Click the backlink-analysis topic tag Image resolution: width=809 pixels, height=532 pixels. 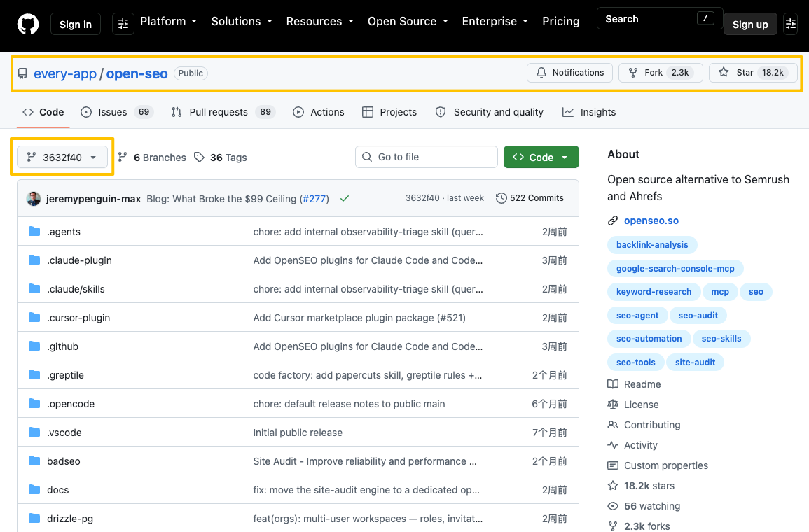pos(652,245)
